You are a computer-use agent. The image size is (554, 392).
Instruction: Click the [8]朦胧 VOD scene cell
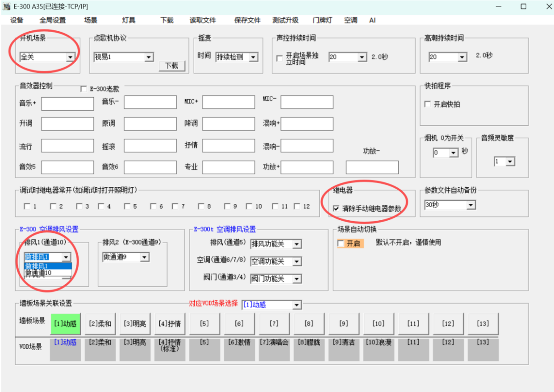point(309,350)
